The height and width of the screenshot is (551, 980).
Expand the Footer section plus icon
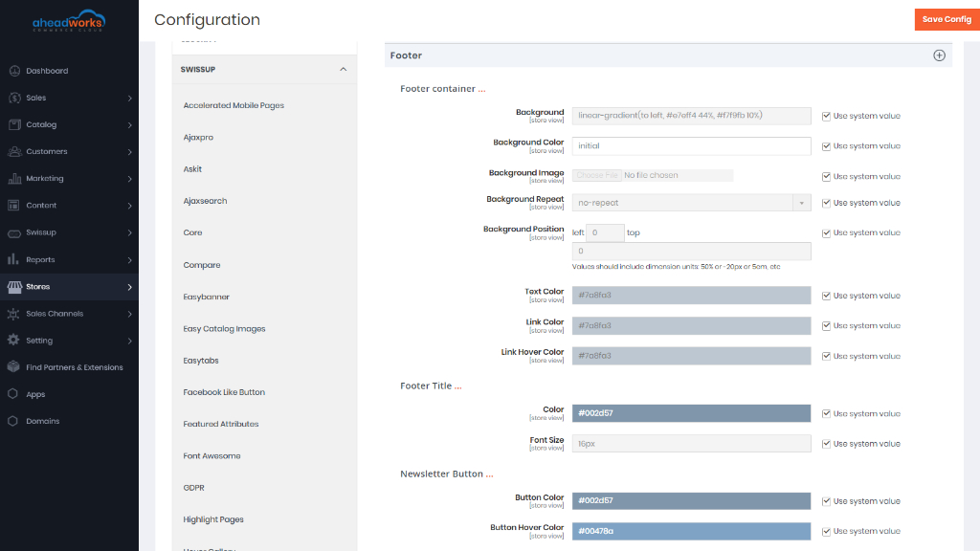[939, 55]
